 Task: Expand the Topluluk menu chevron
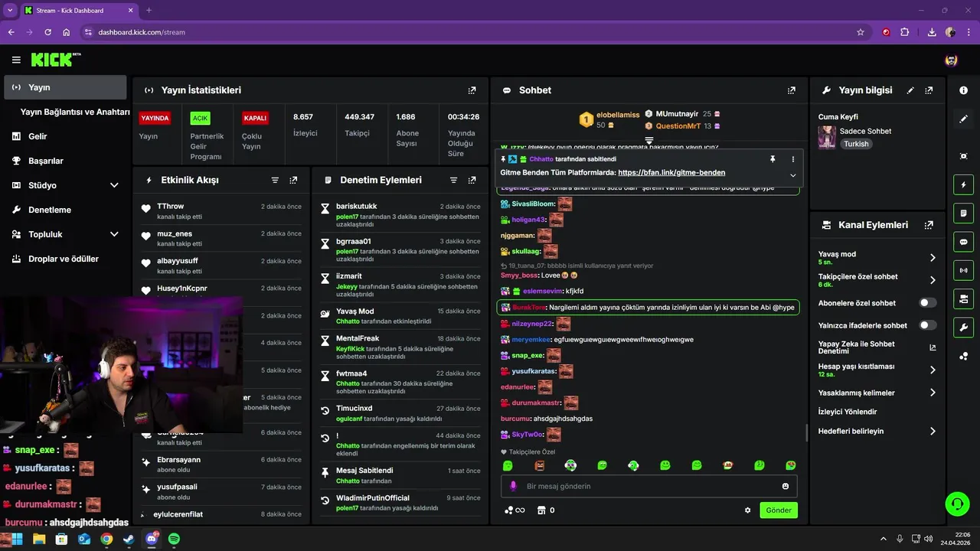pyautogui.click(x=114, y=234)
